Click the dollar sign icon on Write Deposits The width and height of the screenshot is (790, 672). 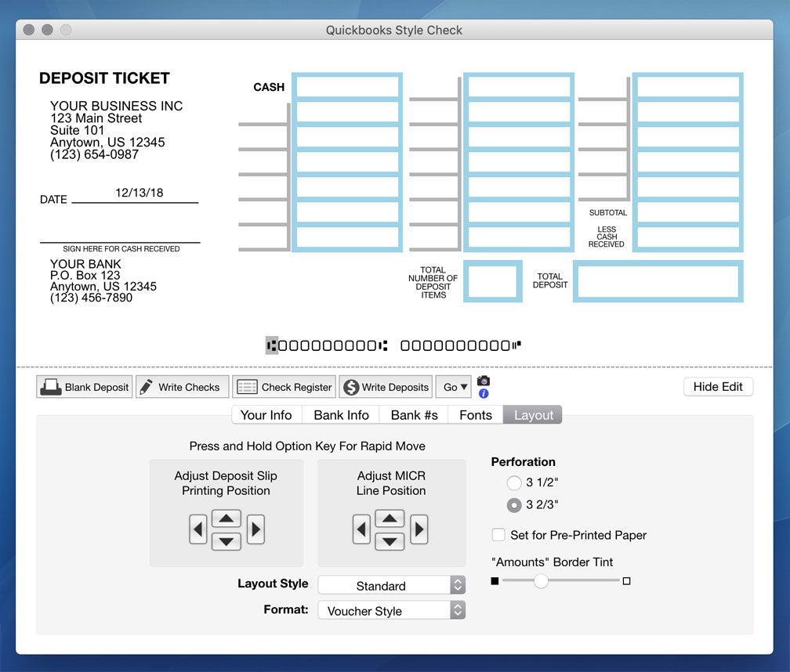[353, 386]
